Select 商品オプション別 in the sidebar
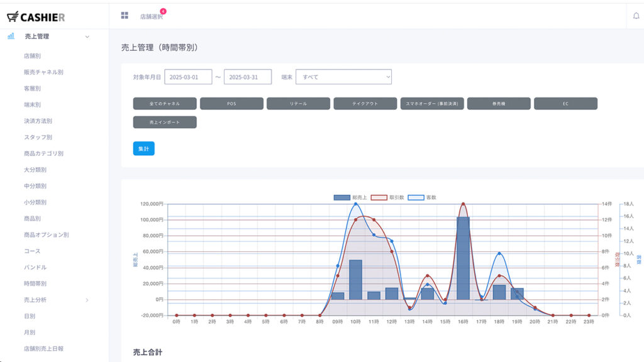 [46, 235]
